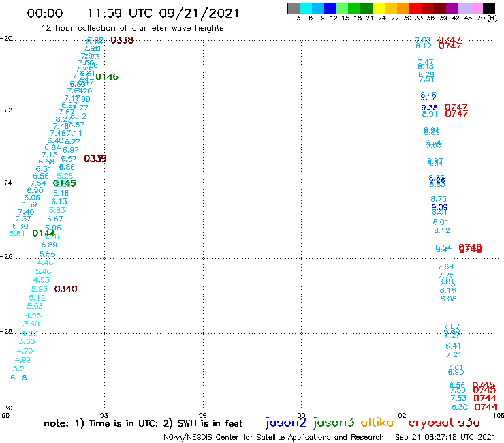Click the wave height value '5.12'
This screenshot has width=504, height=443.
[37, 298]
